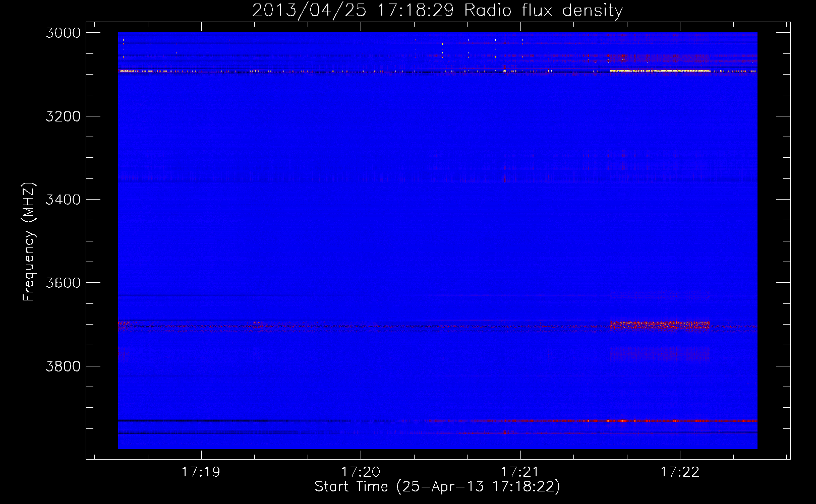The width and height of the screenshot is (816, 504).
Task: Click the 17:19 time tick label
Action: click(x=201, y=472)
